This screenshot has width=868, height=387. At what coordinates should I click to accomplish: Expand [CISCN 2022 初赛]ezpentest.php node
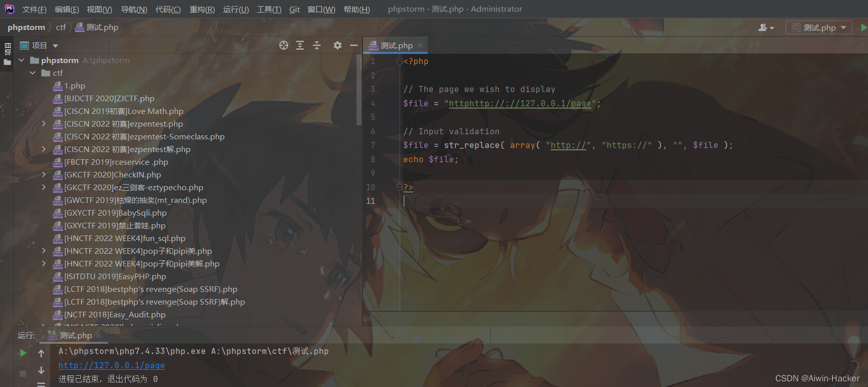(x=44, y=124)
